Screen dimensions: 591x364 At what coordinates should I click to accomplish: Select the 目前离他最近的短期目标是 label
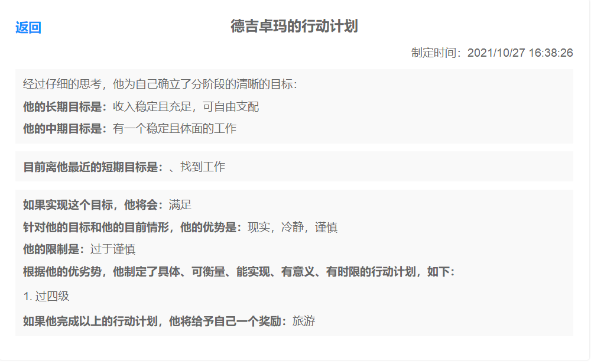(x=93, y=167)
